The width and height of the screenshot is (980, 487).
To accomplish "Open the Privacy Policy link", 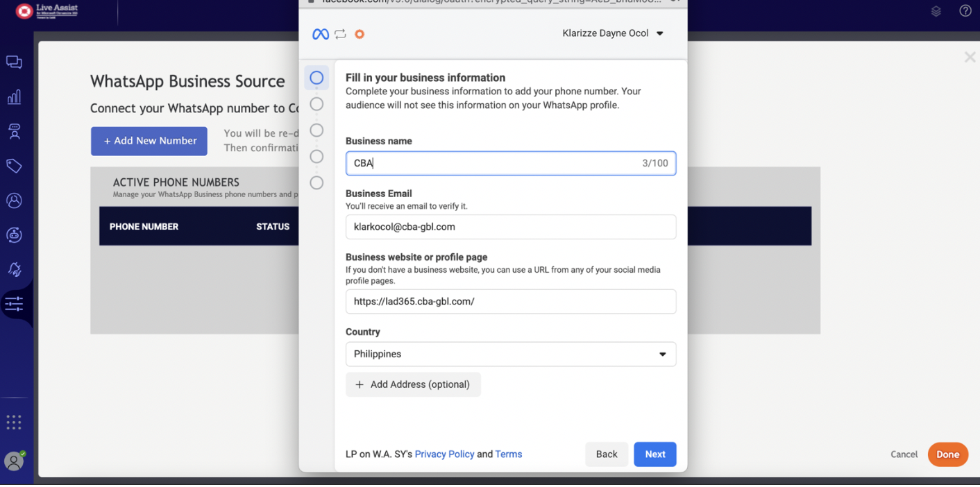I will click(444, 454).
